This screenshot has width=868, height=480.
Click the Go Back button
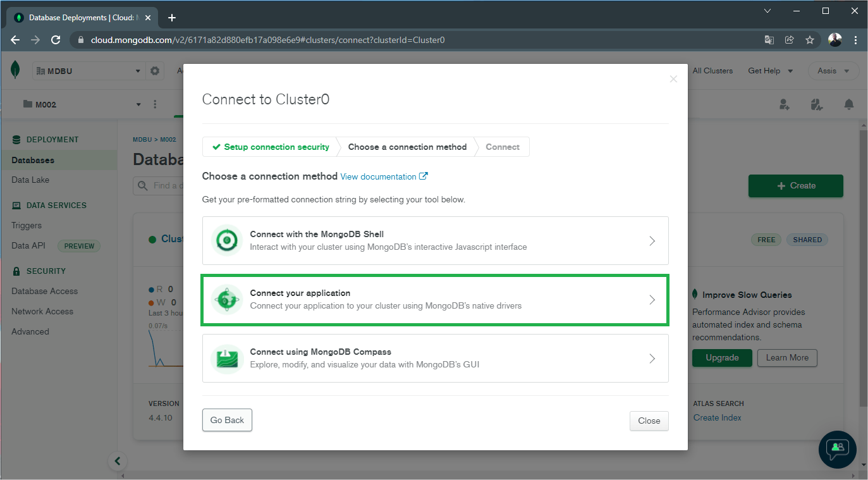point(227,420)
